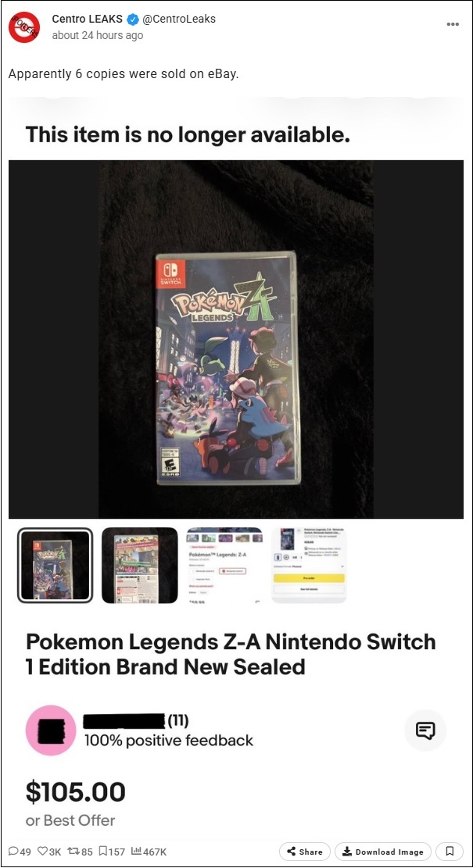Viewport: 473px width, 868px height.
Task: Click the pink seller avatar circle
Action: [50, 730]
